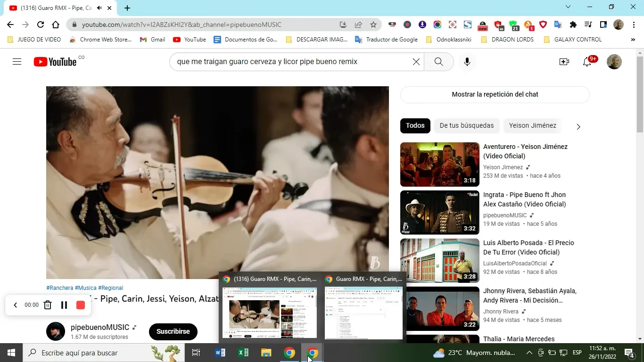
Task: Open the YouTube notifications bell
Action: (x=587, y=62)
